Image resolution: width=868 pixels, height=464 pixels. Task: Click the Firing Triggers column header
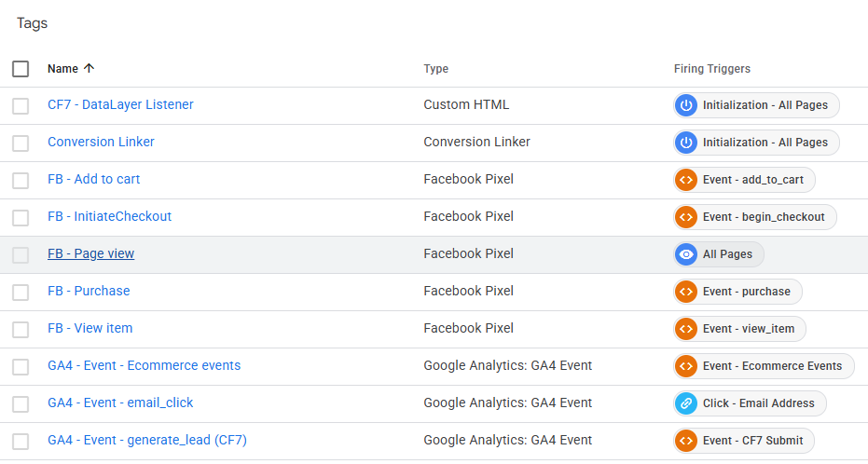[712, 69]
